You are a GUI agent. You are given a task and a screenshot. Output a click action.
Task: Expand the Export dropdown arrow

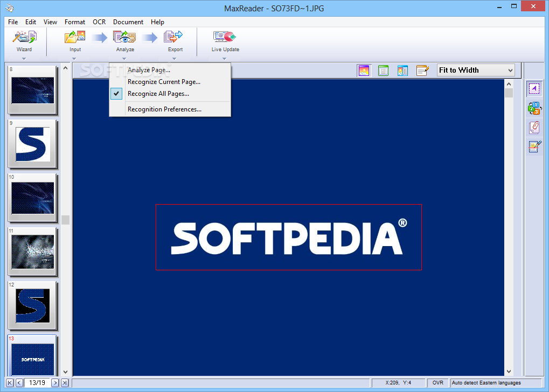coord(174,59)
